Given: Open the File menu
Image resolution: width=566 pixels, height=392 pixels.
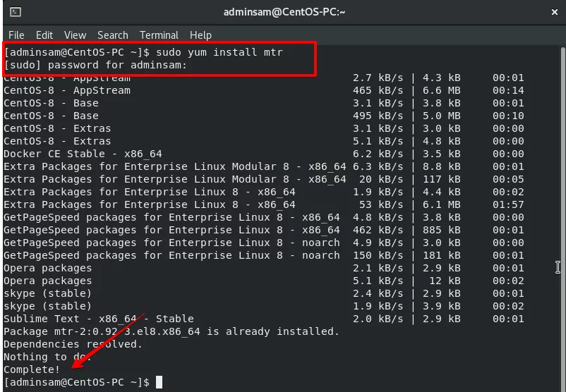Looking at the screenshot, I should (x=16, y=35).
